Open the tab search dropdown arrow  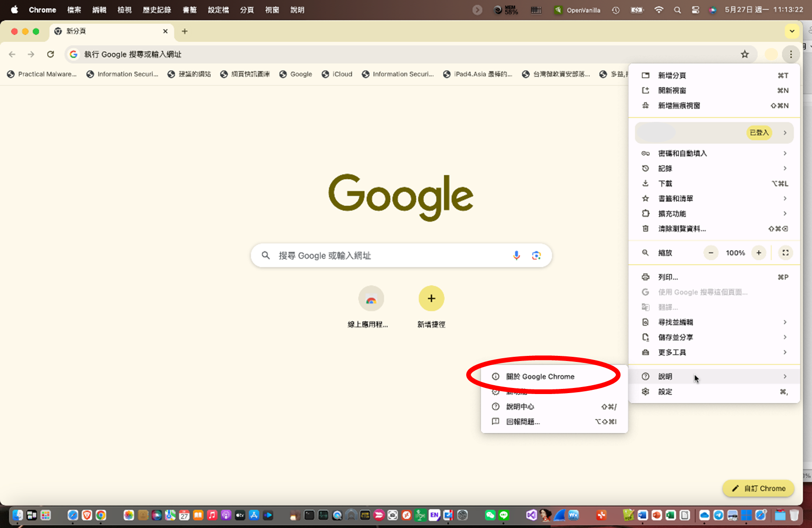pyautogui.click(x=792, y=31)
